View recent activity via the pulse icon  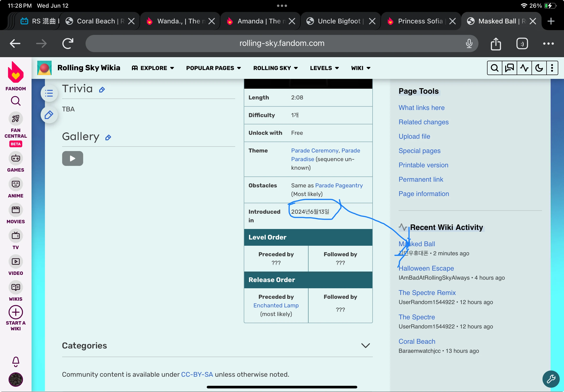[524, 68]
